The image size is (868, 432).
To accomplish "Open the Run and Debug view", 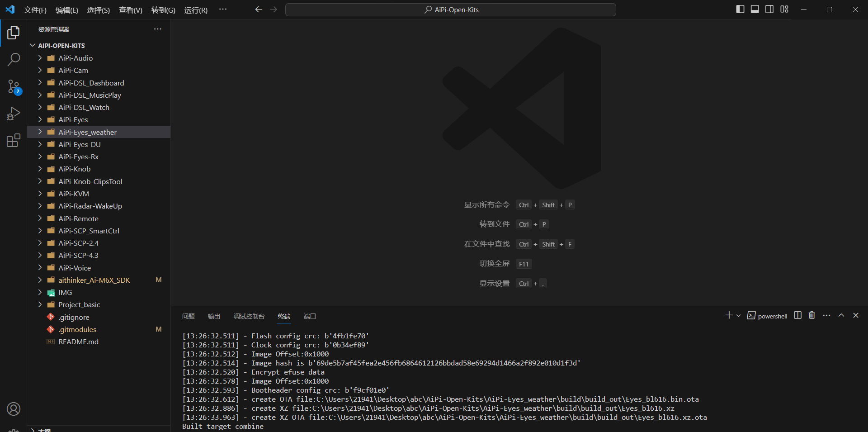I will [x=14, y=114].
